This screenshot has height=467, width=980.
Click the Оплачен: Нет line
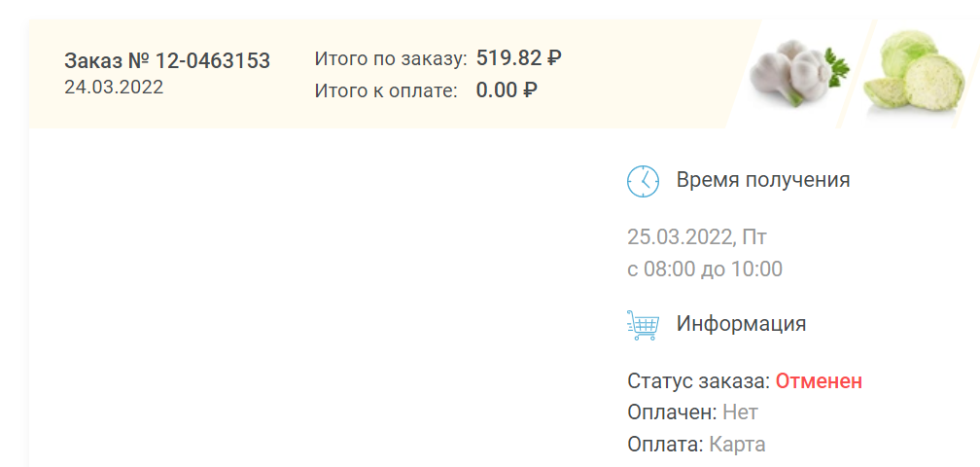point(692,413)
